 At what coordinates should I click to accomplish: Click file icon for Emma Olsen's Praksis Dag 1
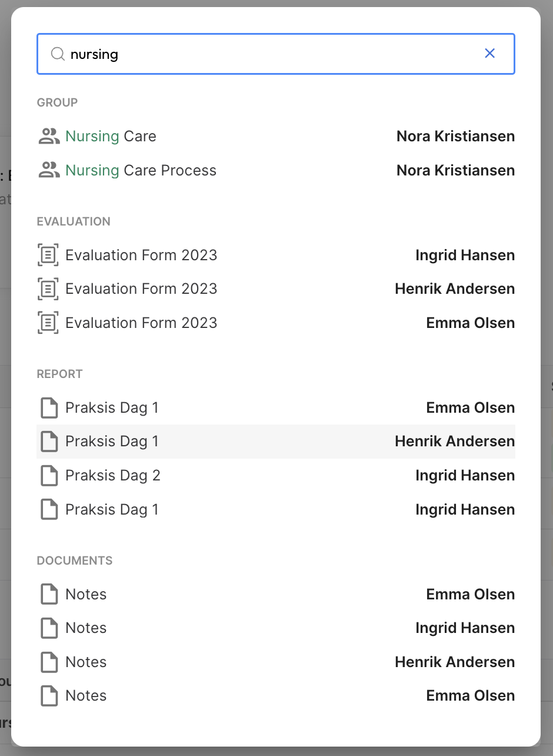[49, 408]
